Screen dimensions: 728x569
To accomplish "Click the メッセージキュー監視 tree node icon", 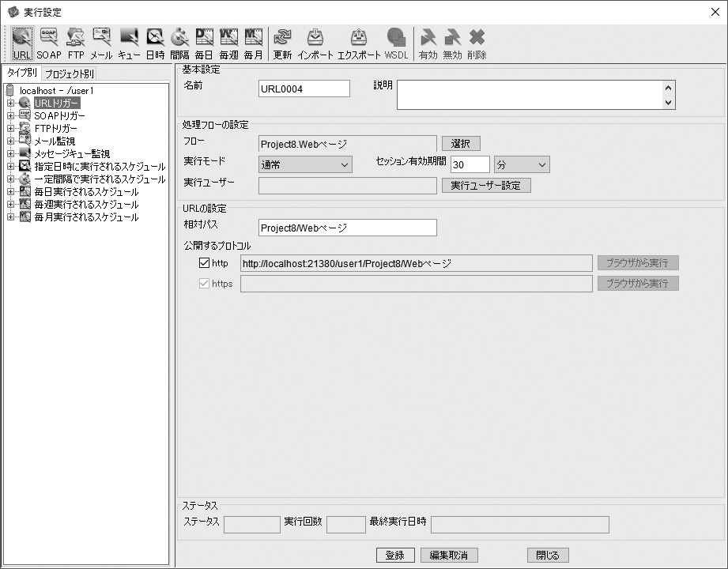I will pos(25,153).
